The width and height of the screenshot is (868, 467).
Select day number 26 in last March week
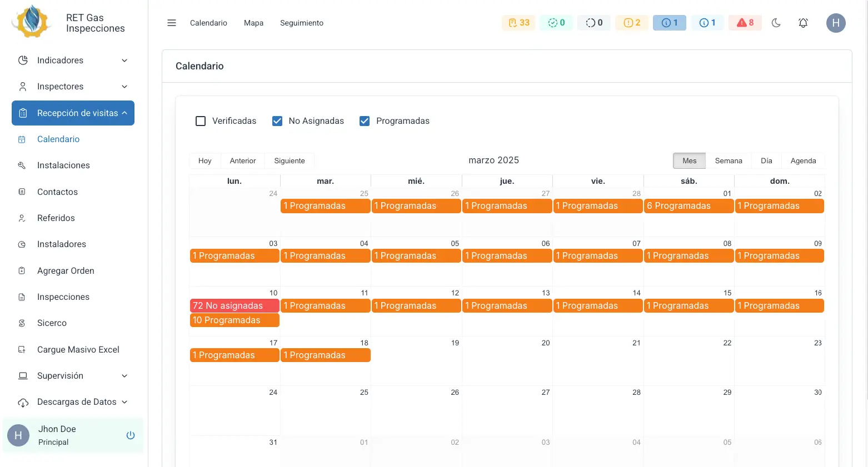click(x=455, y=393)
